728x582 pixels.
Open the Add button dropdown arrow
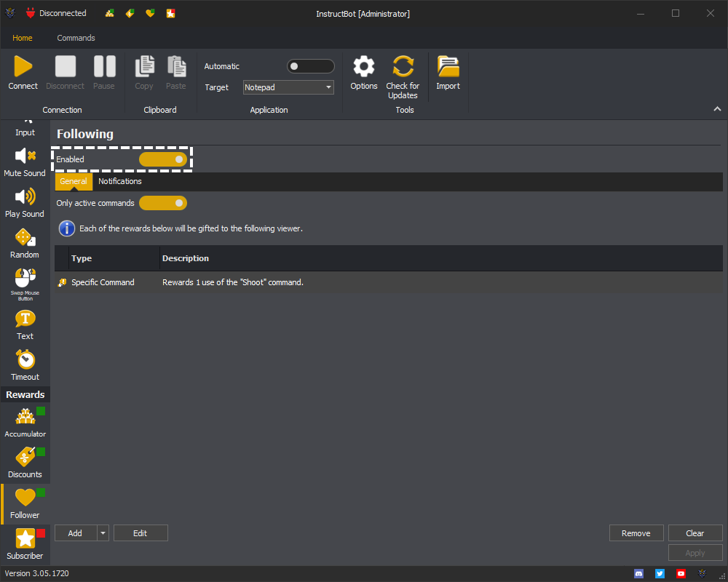click(x=103, y=533)
